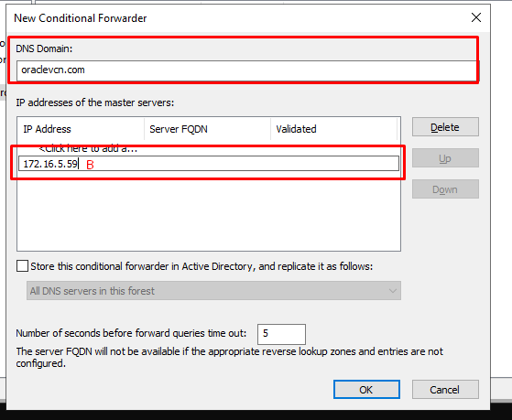This screenshot has width=512, height=420.
Task: Click the forward queries timeout seconds field
Action: [281, 334]
